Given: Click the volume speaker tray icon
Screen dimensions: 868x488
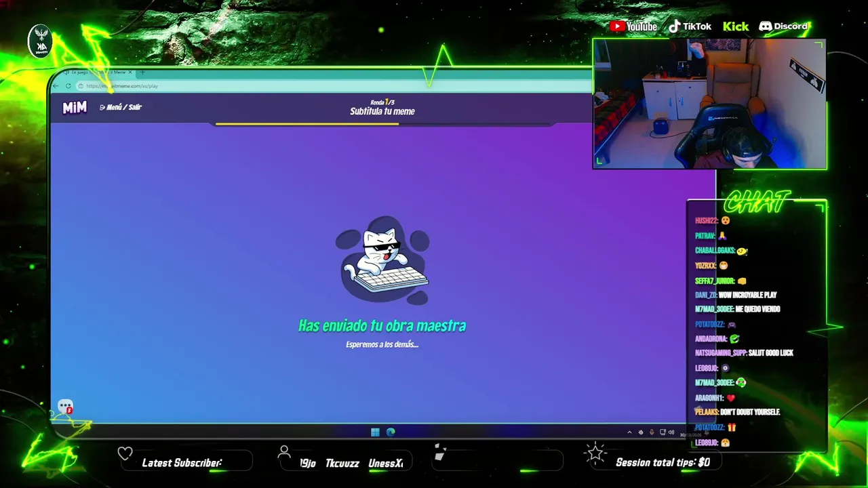Looking at the screenshot, I should 671,432.
